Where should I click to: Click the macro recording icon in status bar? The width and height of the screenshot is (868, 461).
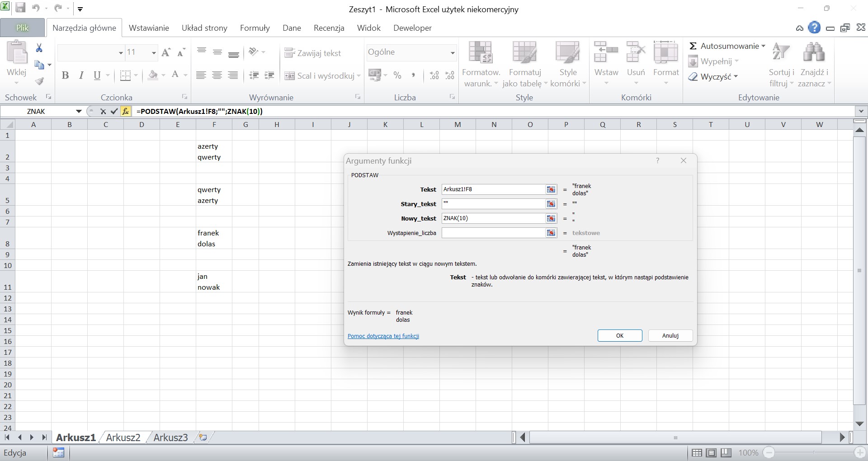click(x=58, y=452)
